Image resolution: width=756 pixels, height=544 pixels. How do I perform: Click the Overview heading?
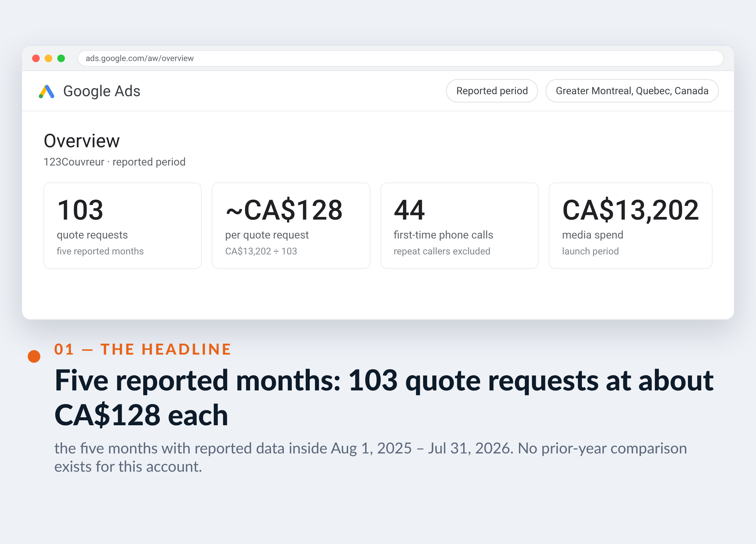[82, 141]
